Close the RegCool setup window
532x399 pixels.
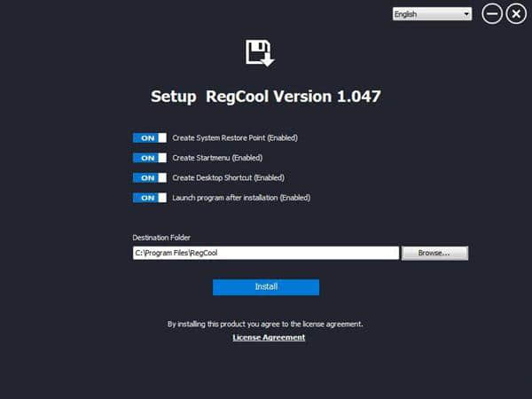click(x=516, y=14)
